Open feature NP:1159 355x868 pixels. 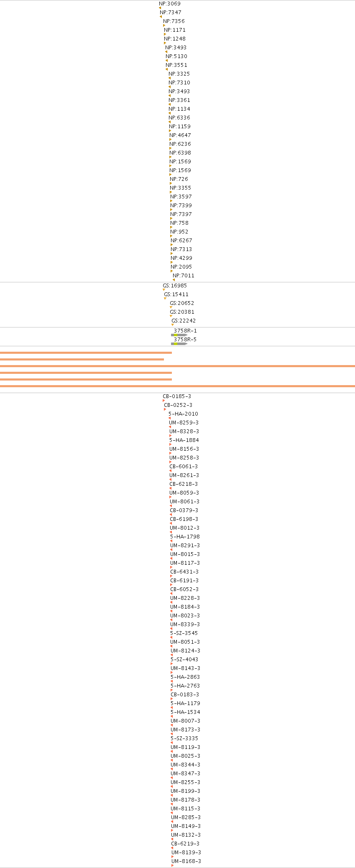[x=180, y=127]
